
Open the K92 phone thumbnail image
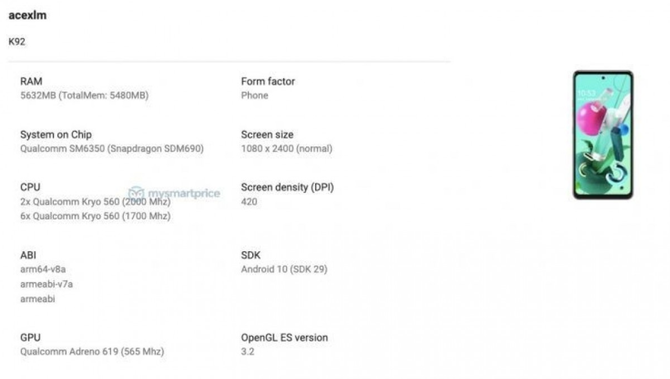(603, 135)
